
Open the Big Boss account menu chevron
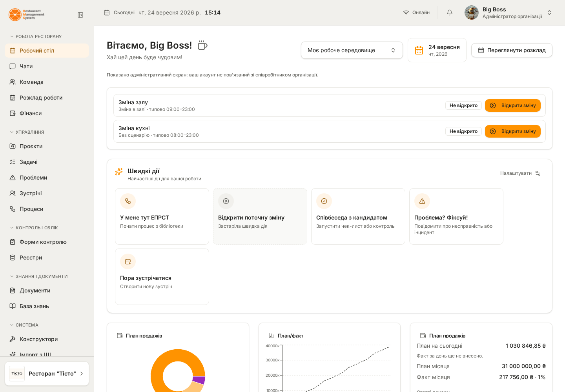coord(549,13)
